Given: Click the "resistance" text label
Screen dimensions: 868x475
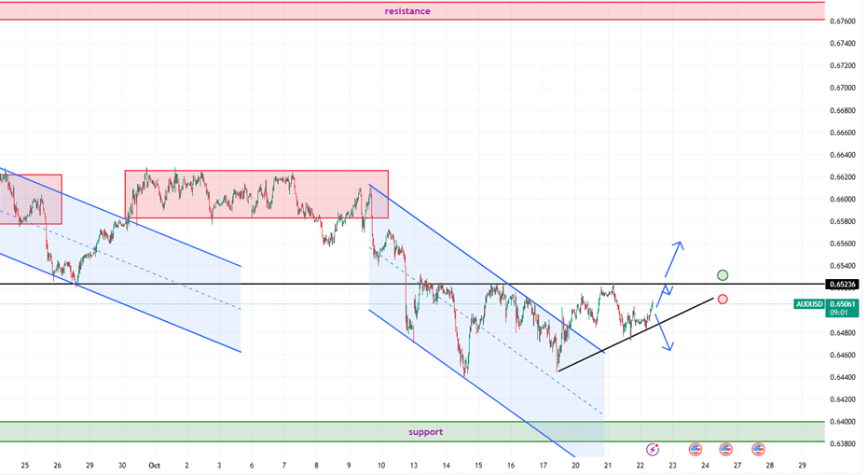Looking at the screenshot, I should [x=407, y=11].
